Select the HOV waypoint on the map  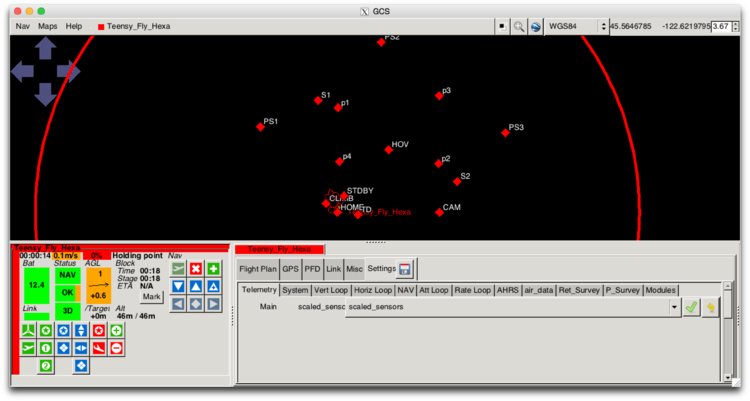coord(389,150)
